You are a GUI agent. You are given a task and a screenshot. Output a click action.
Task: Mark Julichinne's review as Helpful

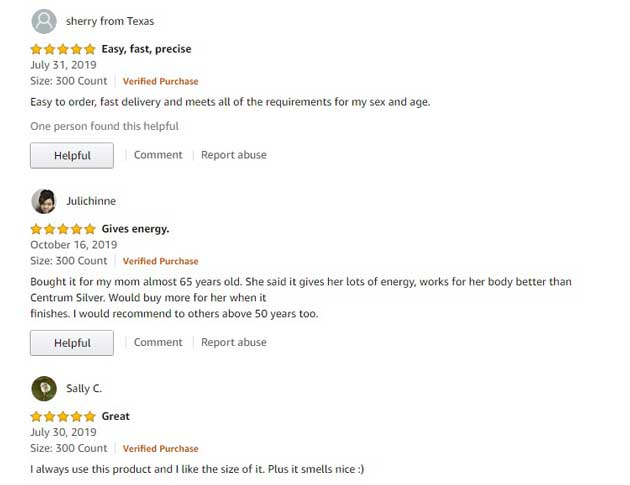72,343
